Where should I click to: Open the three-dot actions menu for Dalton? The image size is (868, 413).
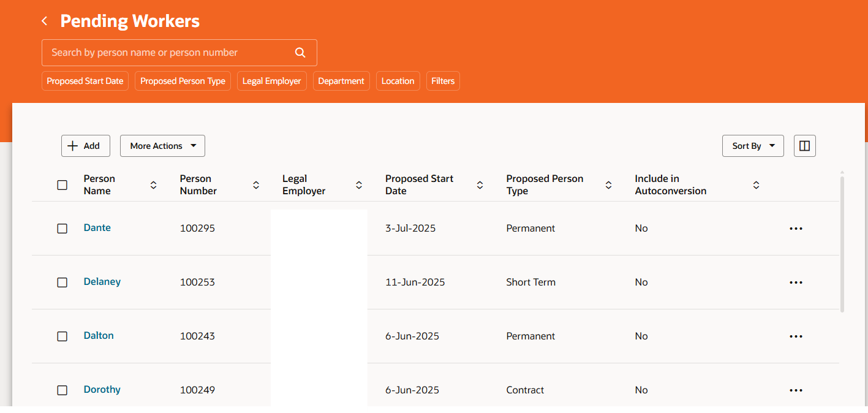pos(796,336)
